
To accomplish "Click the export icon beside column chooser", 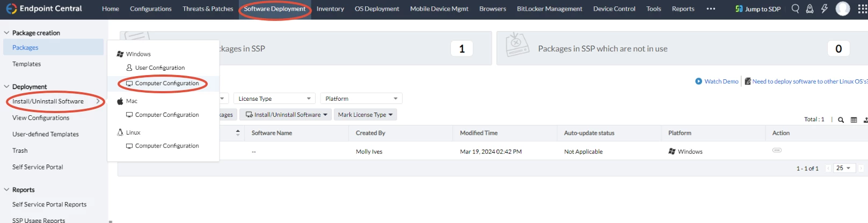I will pyautogui.click(x=865, y=120).
